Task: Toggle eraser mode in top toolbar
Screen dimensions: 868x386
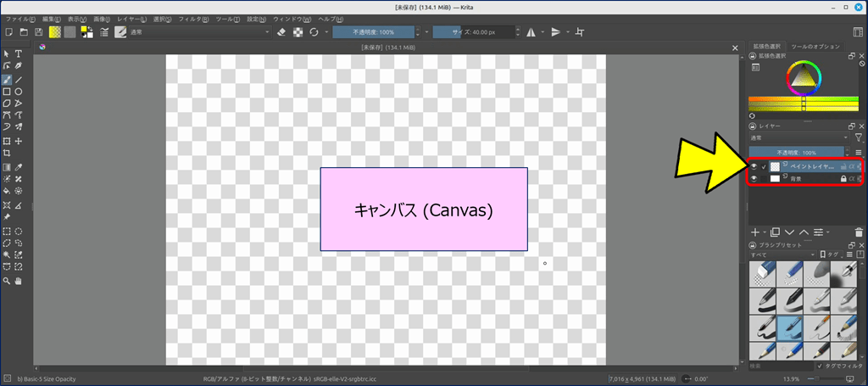Action: [281, 32]
